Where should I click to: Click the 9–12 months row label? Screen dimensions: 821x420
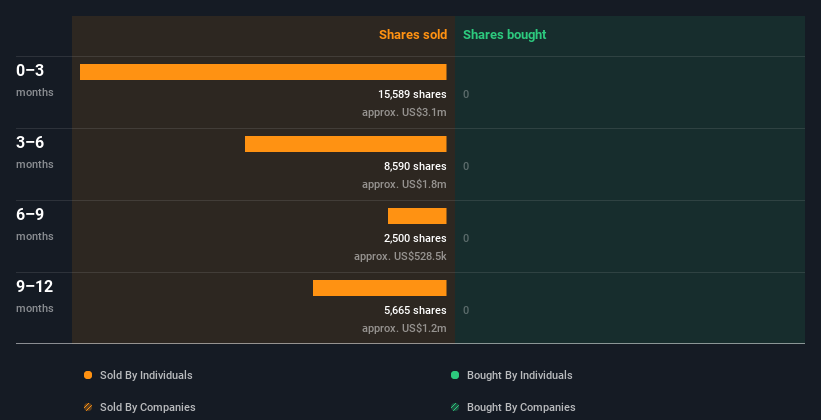point(35,296)
